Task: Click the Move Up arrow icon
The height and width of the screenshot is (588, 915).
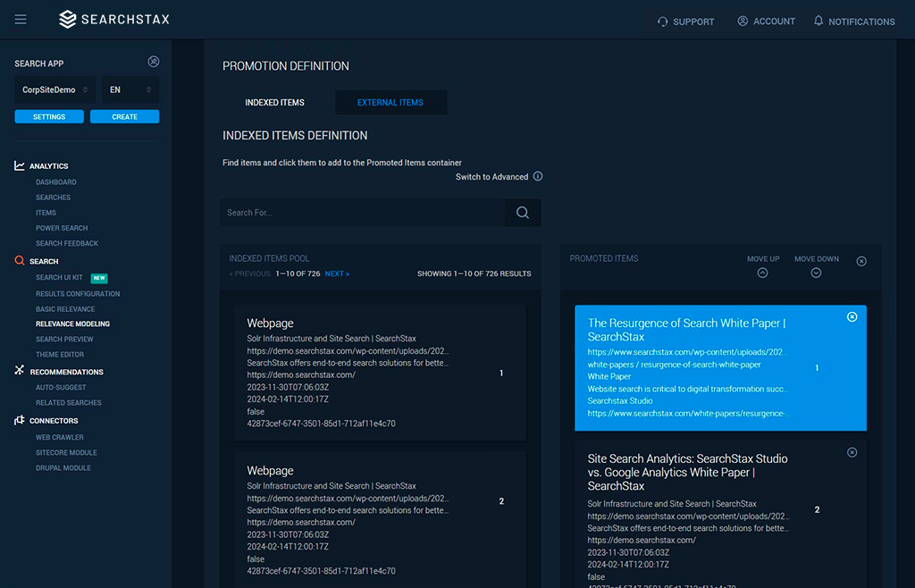Action: (762, 273)
